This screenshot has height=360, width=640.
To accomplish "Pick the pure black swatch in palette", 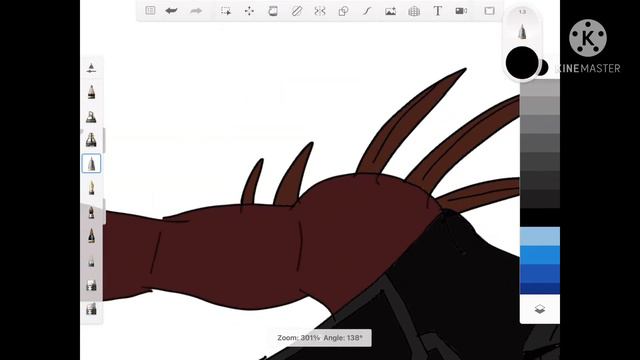I will click(x=540, y=218).
